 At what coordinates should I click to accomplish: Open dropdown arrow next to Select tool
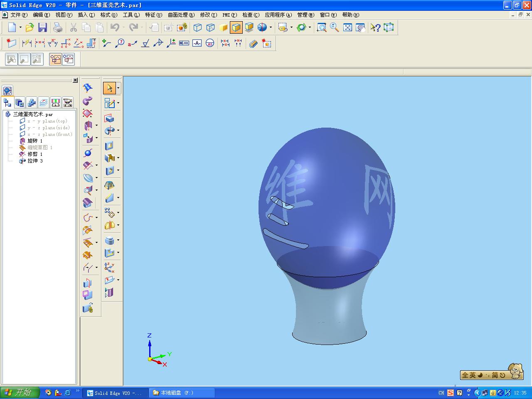[x=118, y=88]
